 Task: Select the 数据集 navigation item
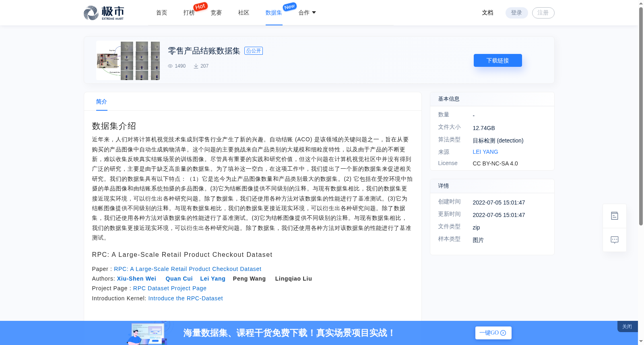coord(274,13)
